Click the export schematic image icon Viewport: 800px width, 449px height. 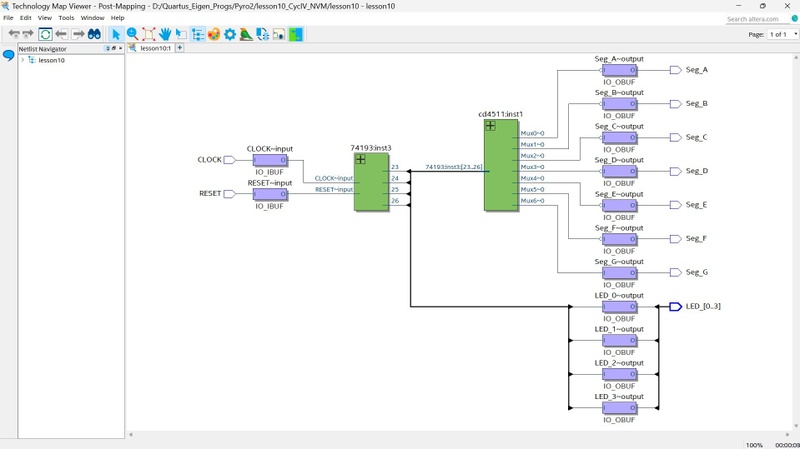tap(279, 34)
